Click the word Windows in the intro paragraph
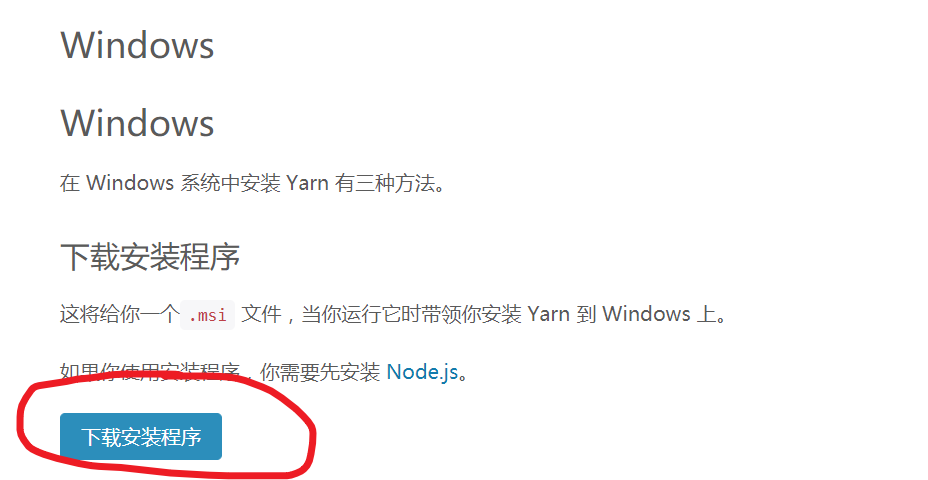 (130, 183)
